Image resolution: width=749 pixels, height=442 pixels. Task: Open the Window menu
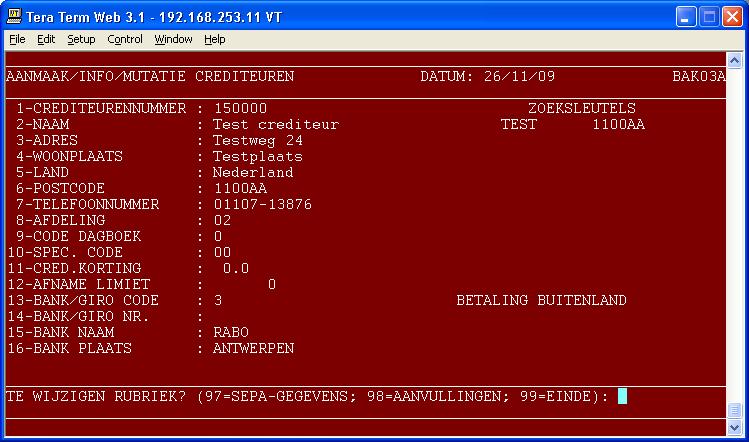click(x=173, y=39)
